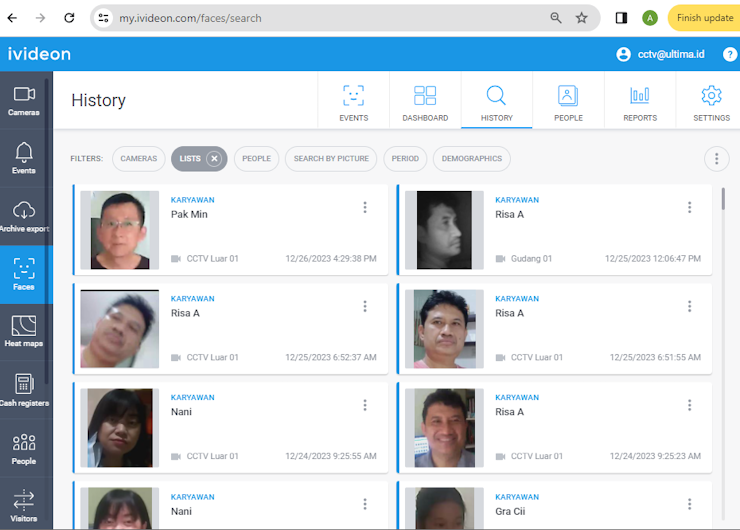This screenshot has height=530, width=740.
Task: Click the Risa A 6:52:37 AM thumbnail
Action: (x=120, y=329)
